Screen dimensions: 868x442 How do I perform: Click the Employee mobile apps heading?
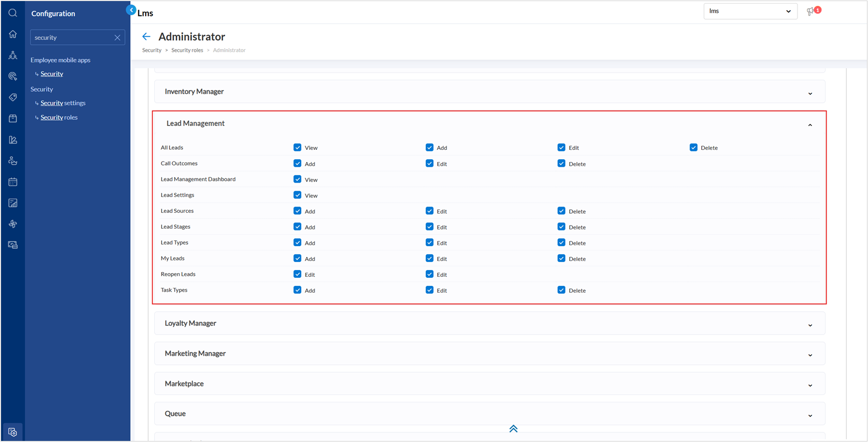pyautogui.click(x=60, y=60)
